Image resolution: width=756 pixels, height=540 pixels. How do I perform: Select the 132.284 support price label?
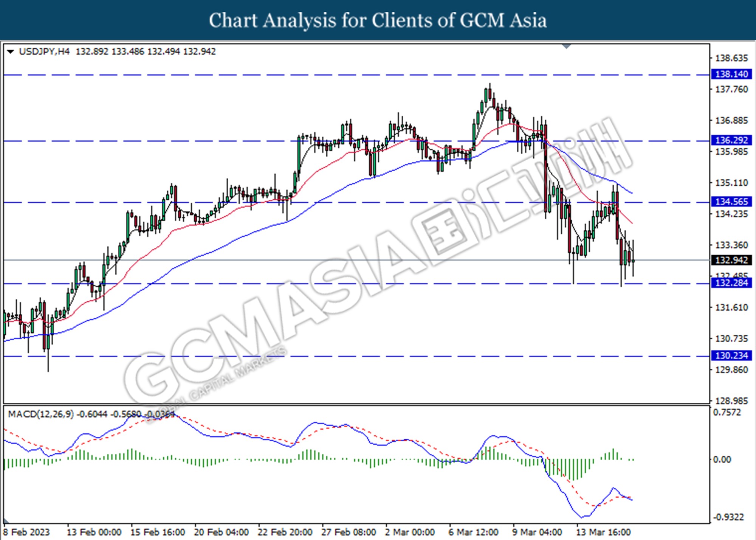pyautogui.click(x=731, y=283)
